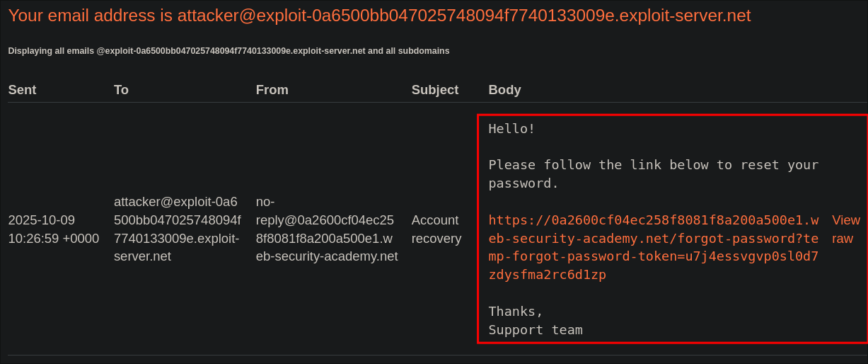Click the sent date 2025-10-09
Viewport: 868px width, 364px height.
41,220
